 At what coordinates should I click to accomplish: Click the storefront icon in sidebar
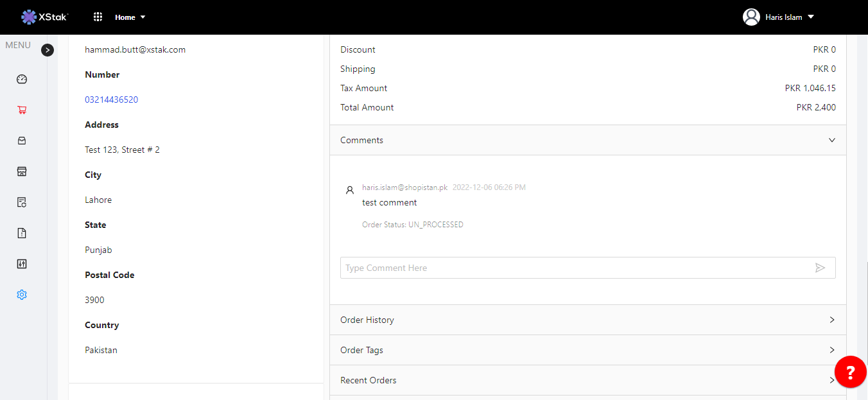point(22,171)
